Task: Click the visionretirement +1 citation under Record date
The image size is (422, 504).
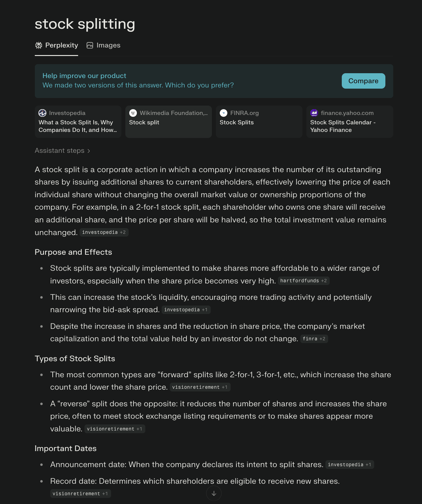Action: 80,493
